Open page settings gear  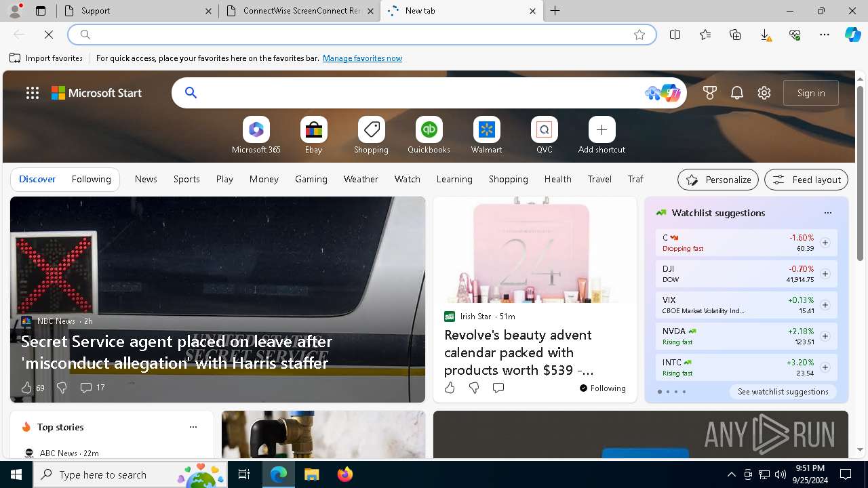pyautogui.click(x=764, y=93)
